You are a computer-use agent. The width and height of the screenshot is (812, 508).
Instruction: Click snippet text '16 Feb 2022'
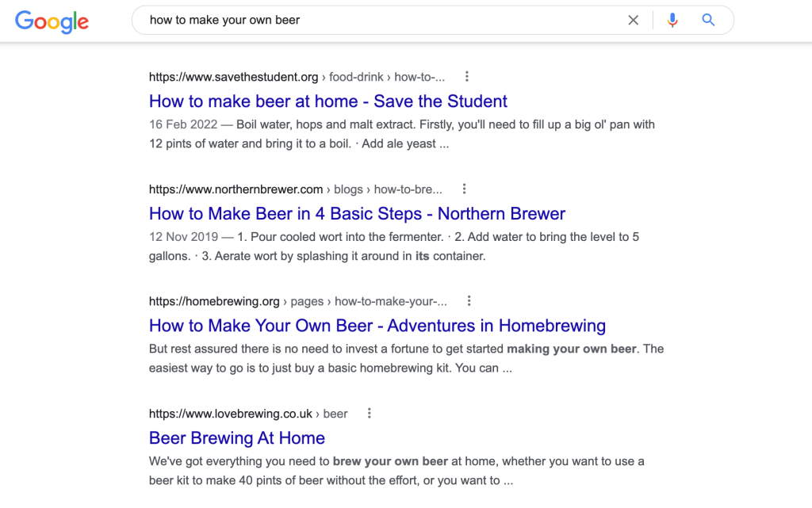(x=183, y=124)
